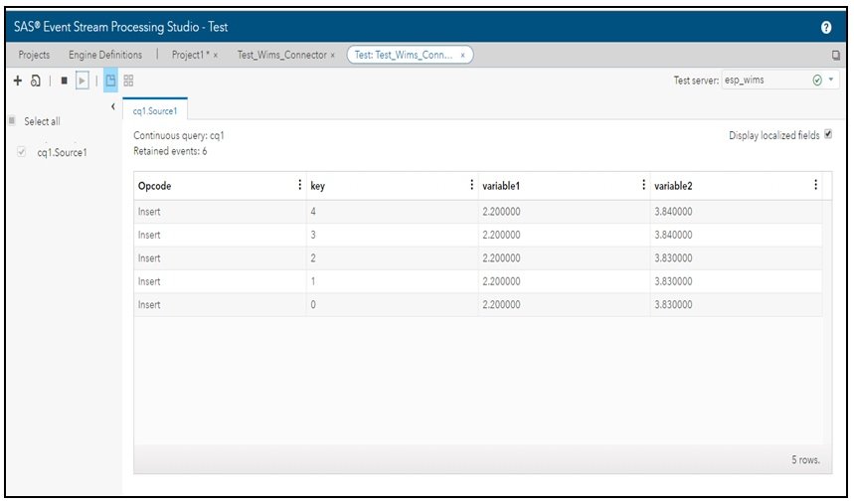Toggle the Select all checkbox
854x504 pixels.
(12, 121)
